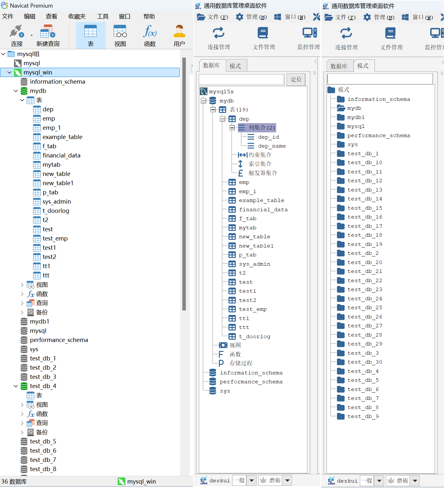Collapse the 列集合 (2) node
448x488 pixels.
coord(232,128)
